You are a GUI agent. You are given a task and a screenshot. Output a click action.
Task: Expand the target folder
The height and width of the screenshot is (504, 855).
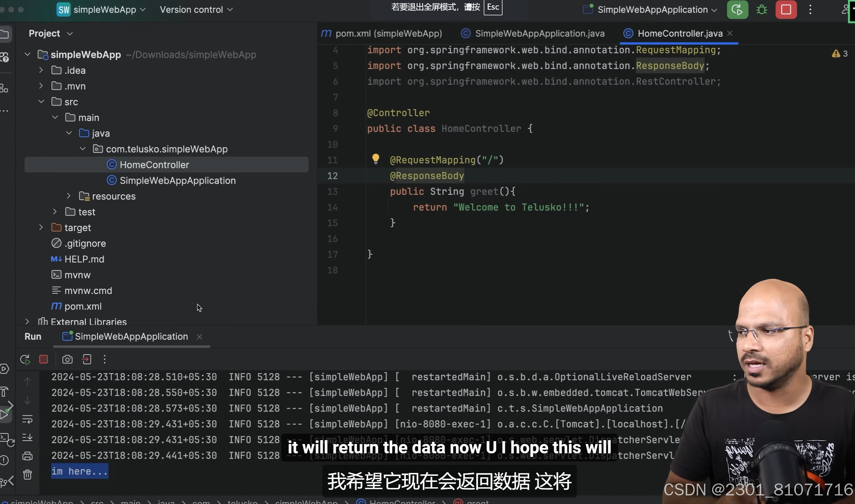pos(41,228)
